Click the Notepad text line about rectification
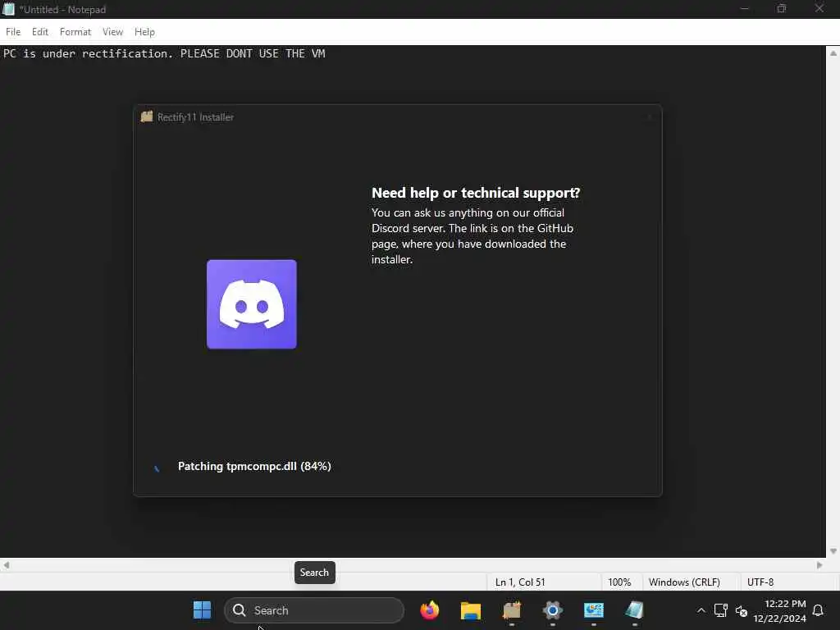This screenshot has width=840, height=630. [164, 53]
